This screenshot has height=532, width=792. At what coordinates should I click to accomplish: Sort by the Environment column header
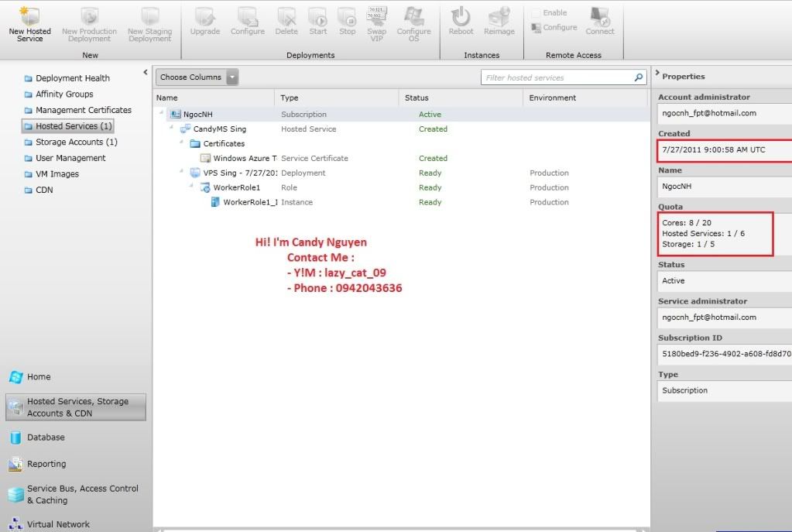pos(586,98)
